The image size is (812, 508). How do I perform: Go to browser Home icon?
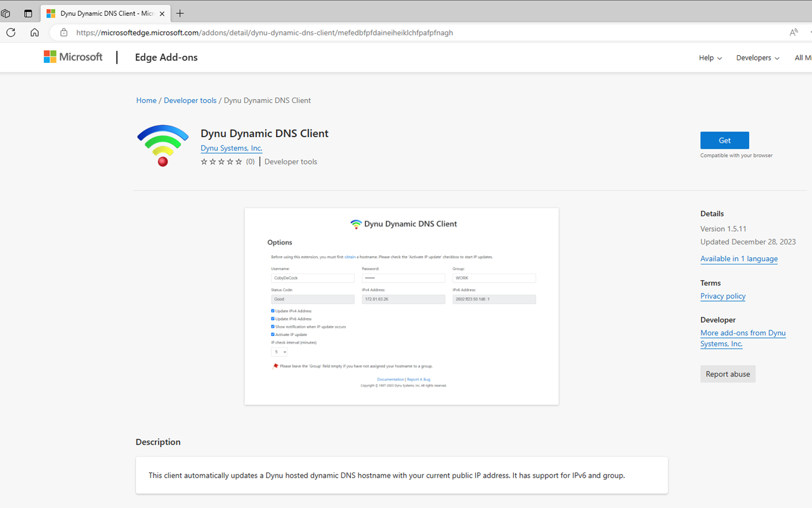tap(34, 32)
